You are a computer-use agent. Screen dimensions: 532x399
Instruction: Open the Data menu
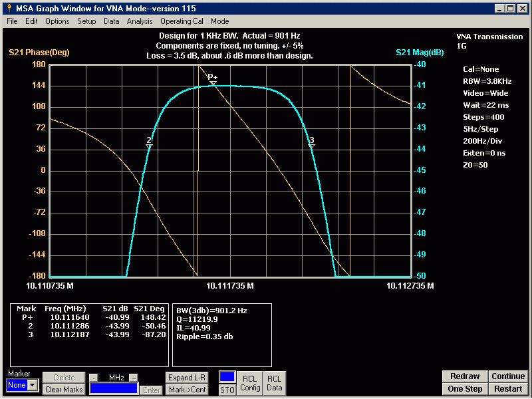111,21
